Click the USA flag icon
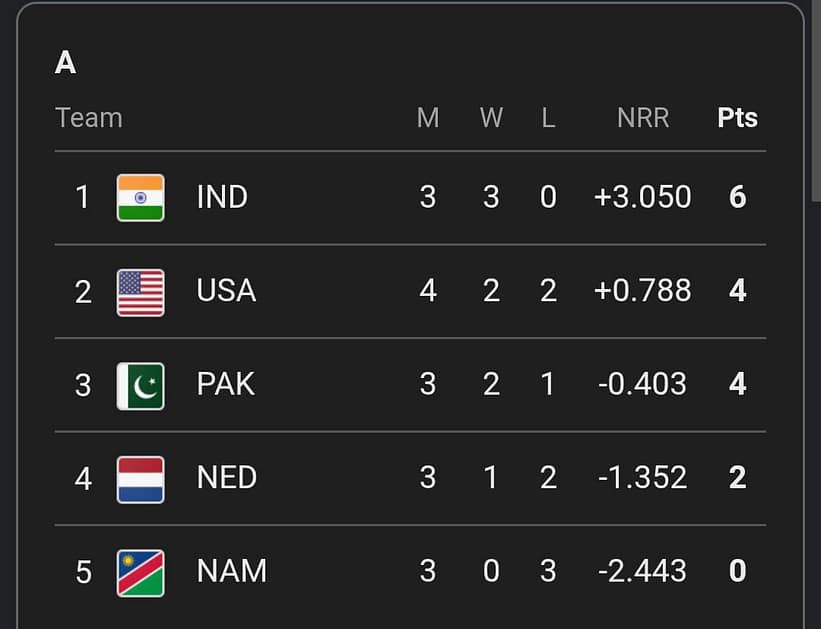This screenshot has height=629, width=821. (x=140, y=291)
